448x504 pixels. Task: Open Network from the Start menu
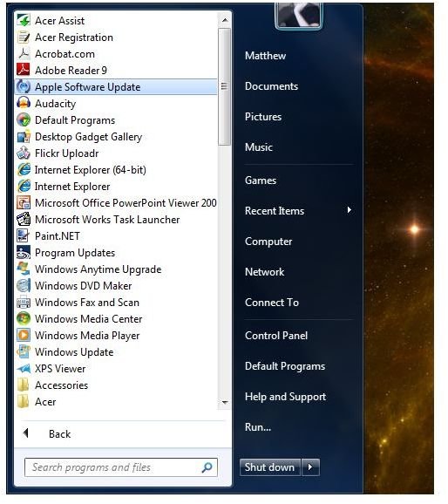tap(264, 272)
